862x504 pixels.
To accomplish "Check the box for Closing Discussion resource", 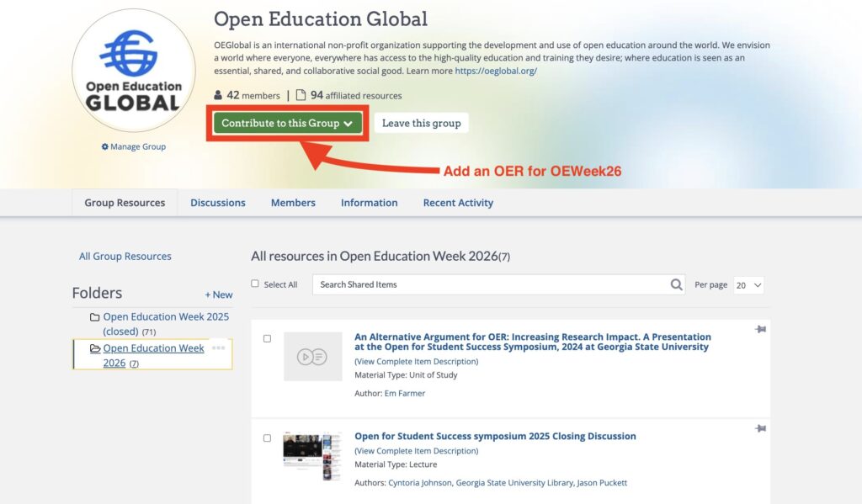I will click(267, 438).
